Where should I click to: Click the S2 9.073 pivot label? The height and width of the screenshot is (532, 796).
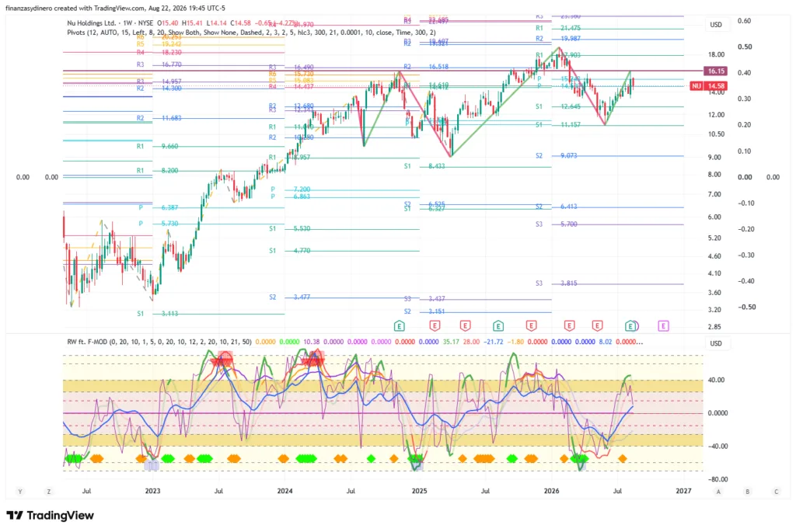[x=557, y=155]
